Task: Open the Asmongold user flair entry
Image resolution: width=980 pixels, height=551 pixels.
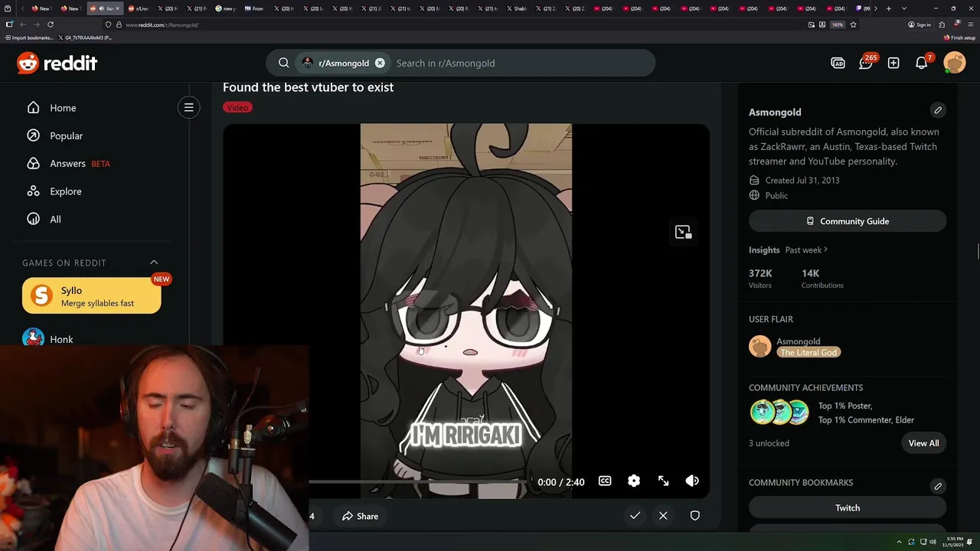Action: 795,347
